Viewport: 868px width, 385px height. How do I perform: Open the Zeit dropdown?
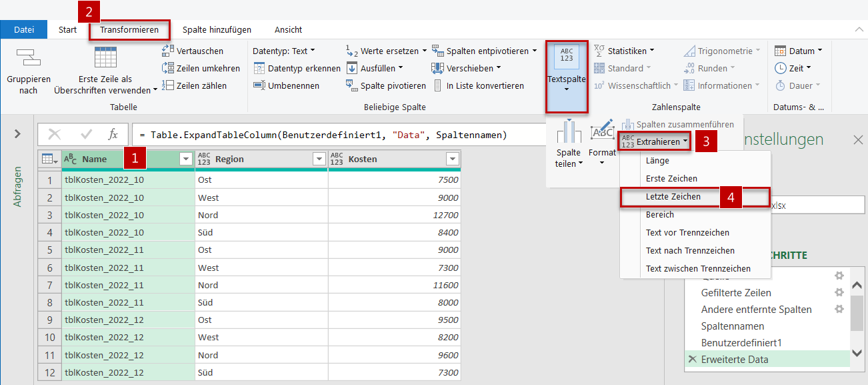pyautogui.click(x=793, y=68)
